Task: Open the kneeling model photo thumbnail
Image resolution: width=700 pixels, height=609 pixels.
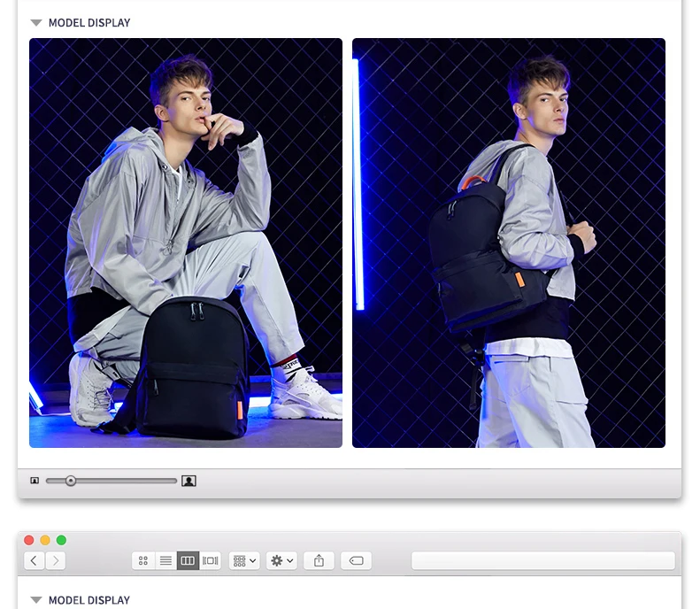Action: pyautogui.click(x=186, y=243)
